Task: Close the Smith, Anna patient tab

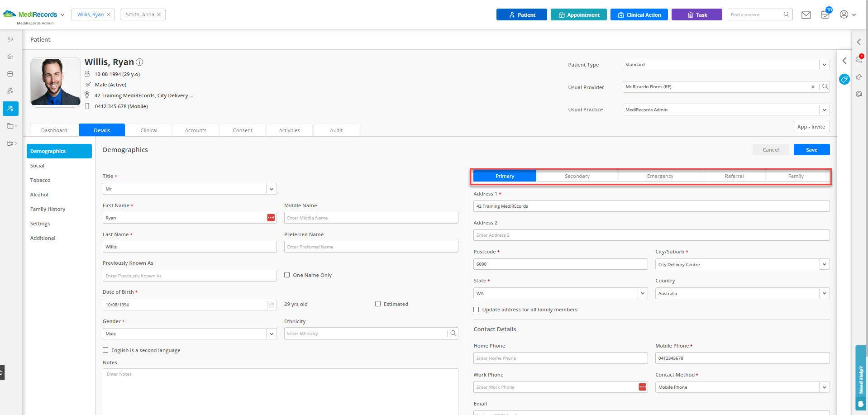Action: [159, 14]
